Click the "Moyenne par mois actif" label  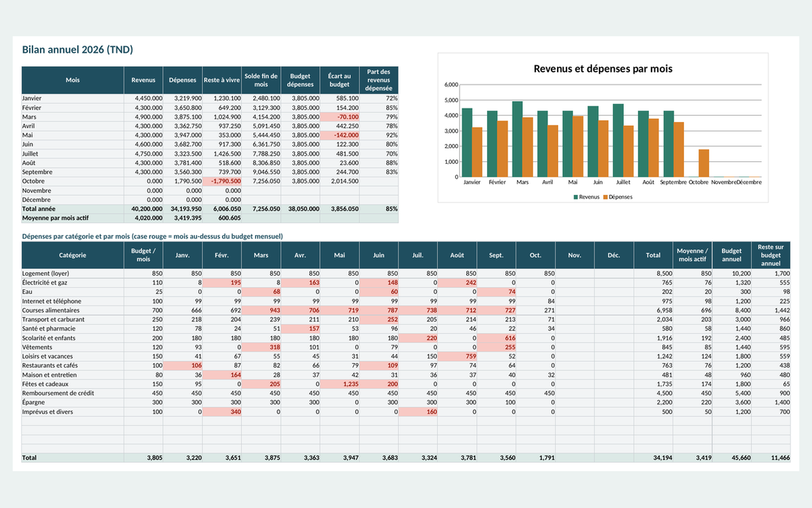pos(72,218)
